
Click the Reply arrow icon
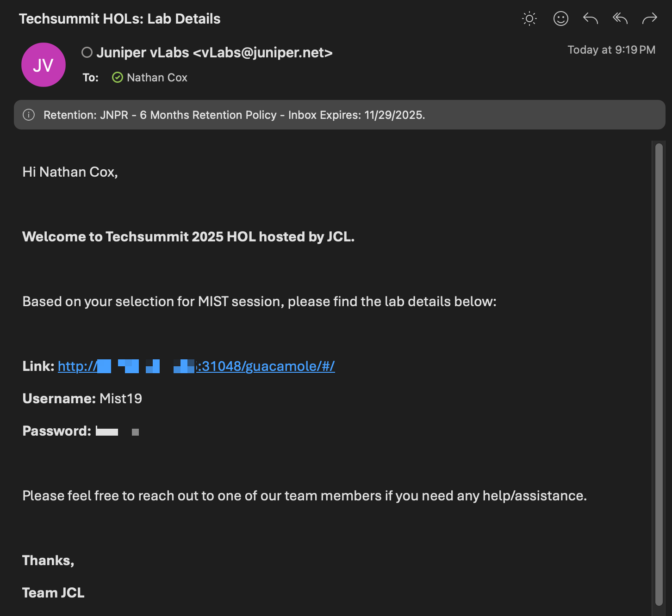click(x=591, y=18)
